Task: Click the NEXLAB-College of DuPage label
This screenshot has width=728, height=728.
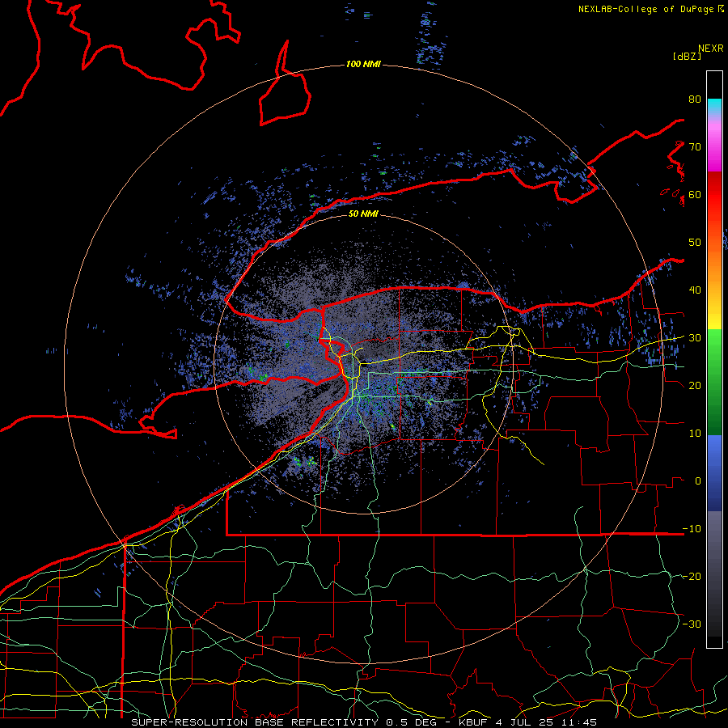Action: pos(645,9)
